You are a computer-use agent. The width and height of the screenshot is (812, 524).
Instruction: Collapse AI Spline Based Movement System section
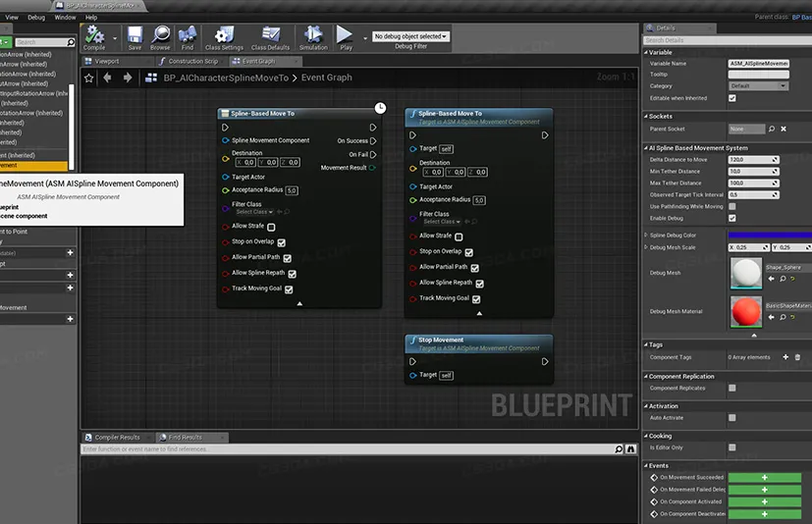(x=646, y=148)
